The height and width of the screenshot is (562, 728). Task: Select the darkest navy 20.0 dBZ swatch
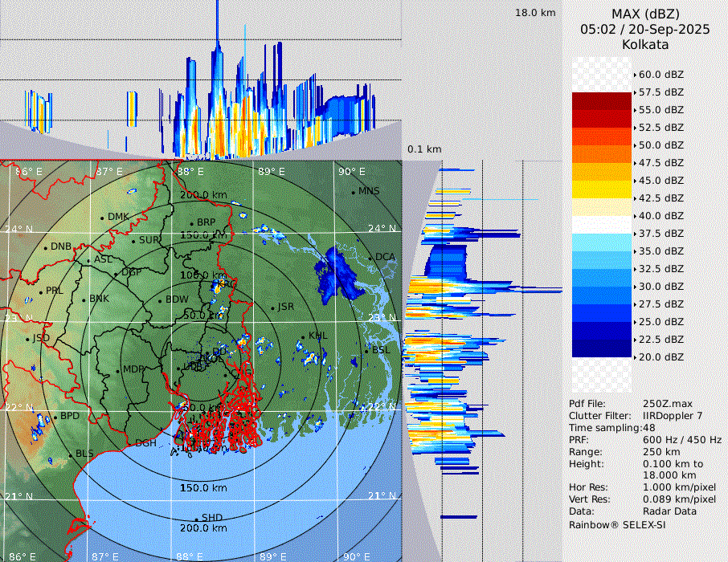602,348
